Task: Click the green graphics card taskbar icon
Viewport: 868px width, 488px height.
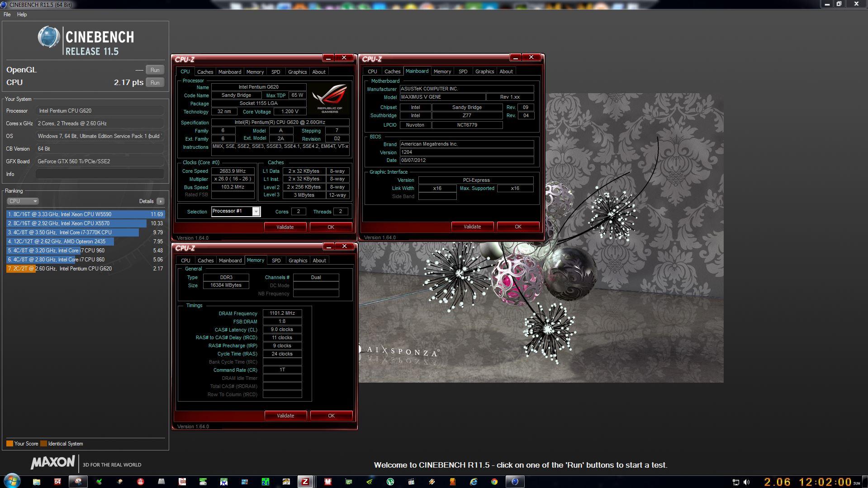Action: [x=348, y=482]
